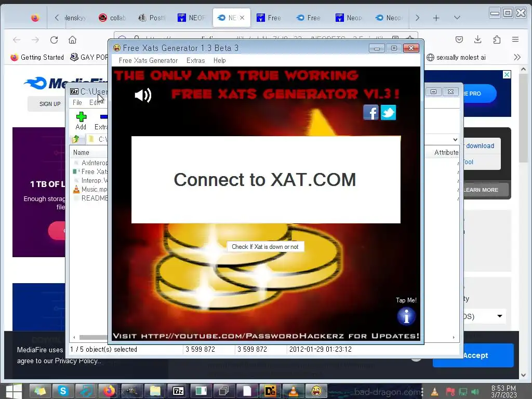Show more bookmarks with double chevron
The height and width of the screenshot is (399, 532).
(x=517, y=57)
